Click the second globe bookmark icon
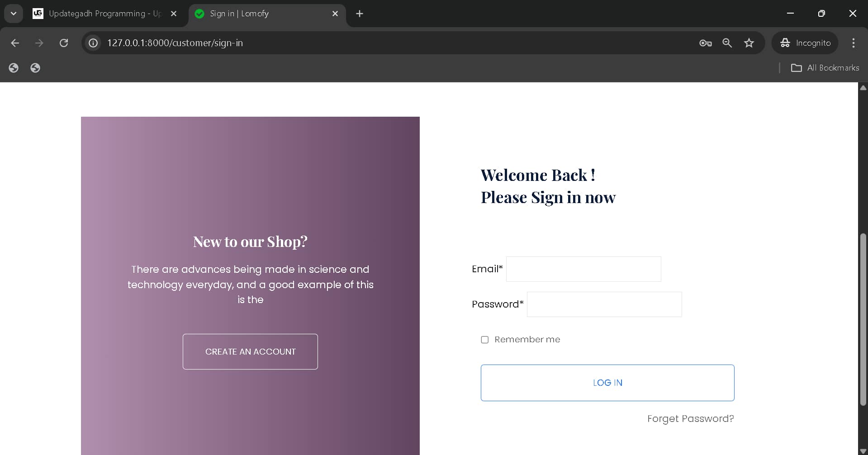This screenshot has width=868, height=455. point(35,68)
